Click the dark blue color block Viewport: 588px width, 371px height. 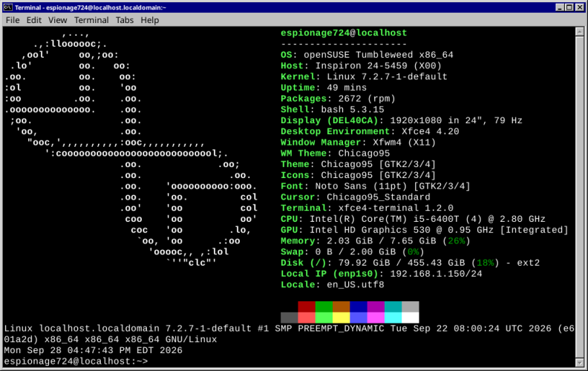pyautogui.click(x=359, y=306)
